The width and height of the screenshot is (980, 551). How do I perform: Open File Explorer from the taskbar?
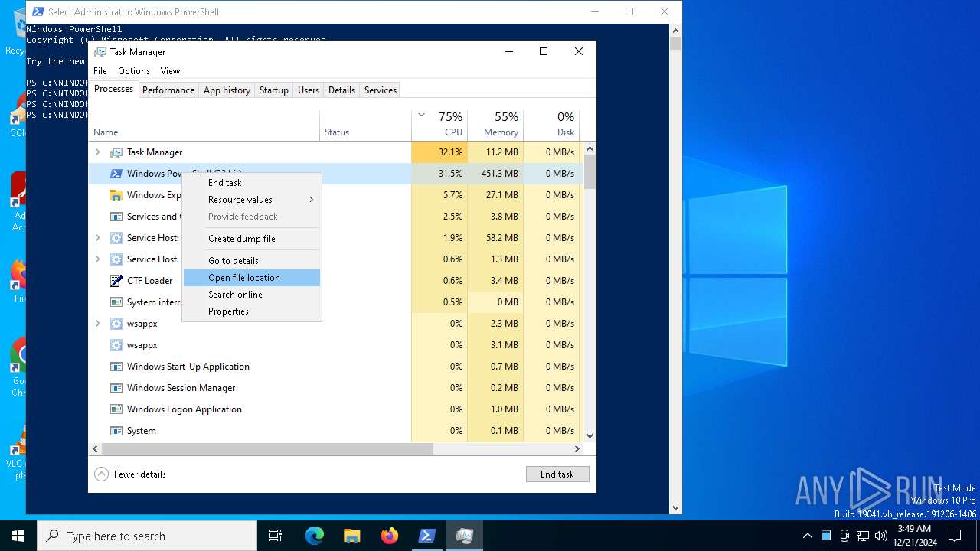352,536
